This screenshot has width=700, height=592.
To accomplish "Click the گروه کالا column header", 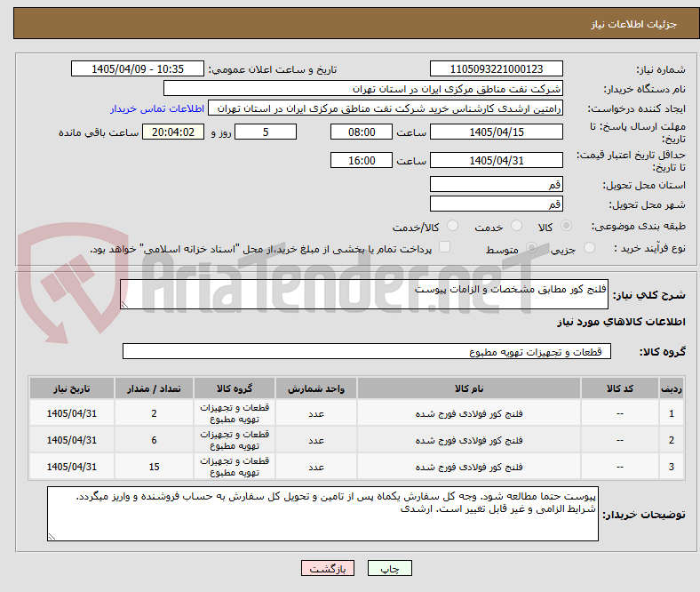I will click(235, 388).
